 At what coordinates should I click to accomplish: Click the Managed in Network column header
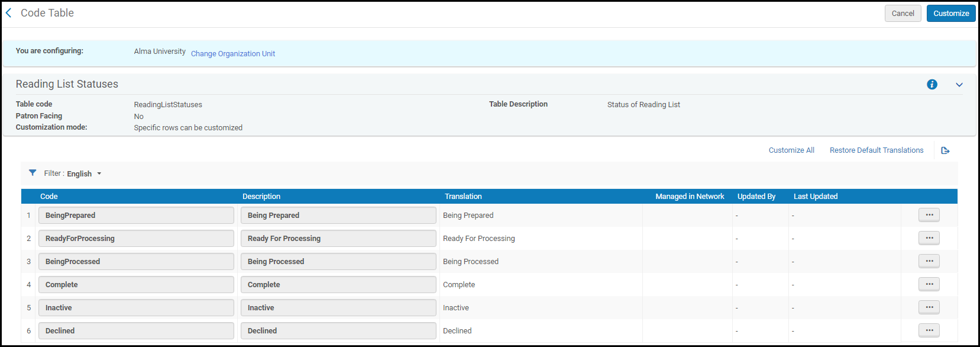pos(690,197)
